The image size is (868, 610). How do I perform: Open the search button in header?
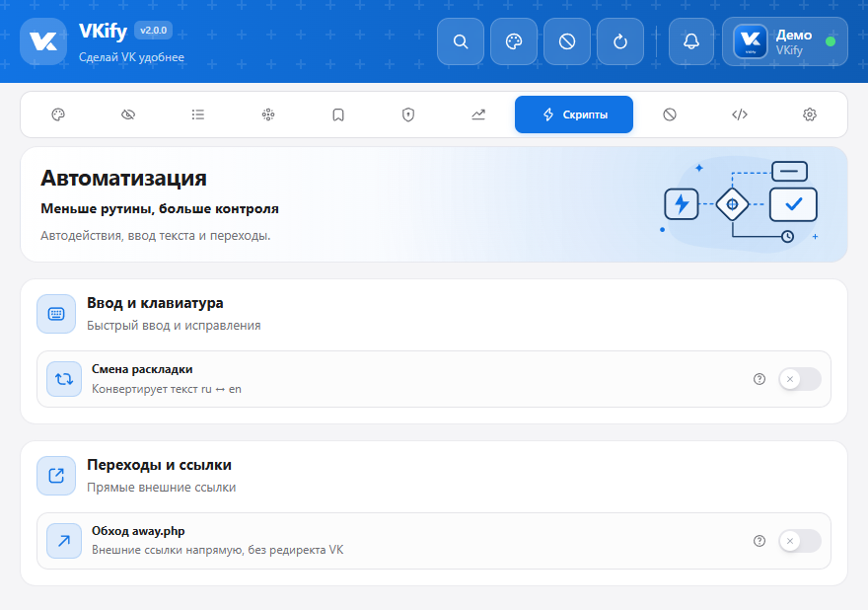[460, 41]
